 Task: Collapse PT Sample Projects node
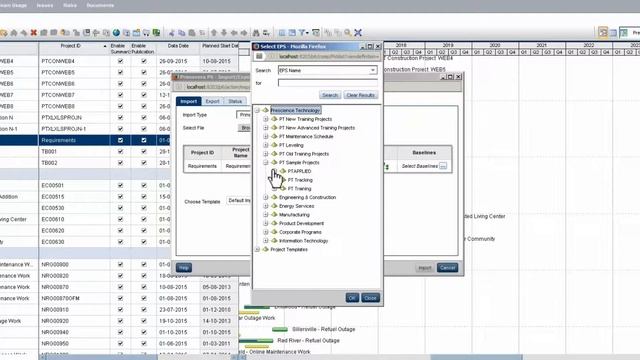(x=266, y=162)
